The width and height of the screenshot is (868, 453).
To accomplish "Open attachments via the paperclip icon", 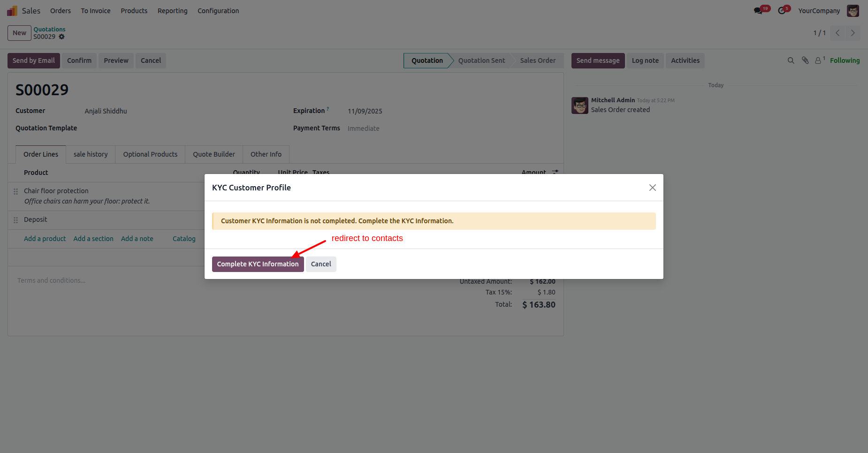I will tap(805, 60).
